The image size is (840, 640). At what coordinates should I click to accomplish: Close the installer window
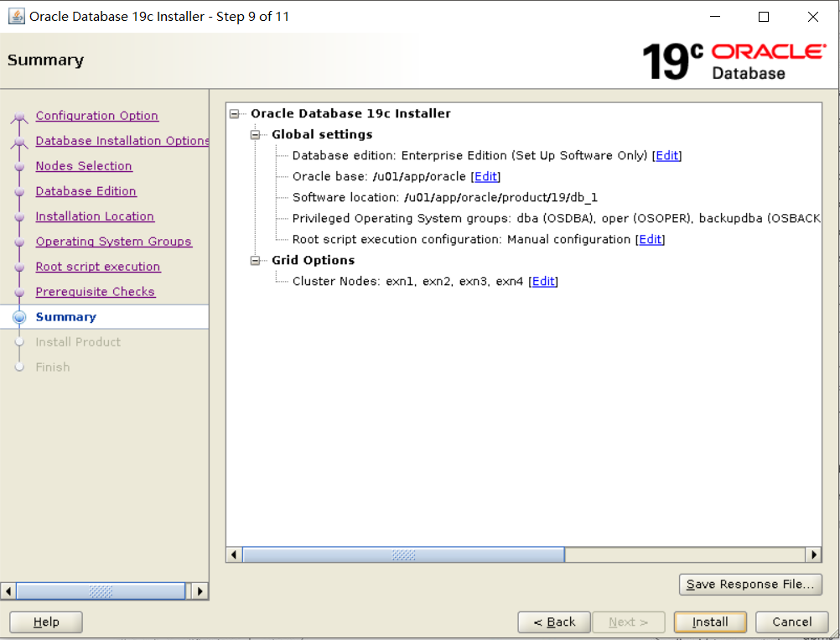click(812, 17)
